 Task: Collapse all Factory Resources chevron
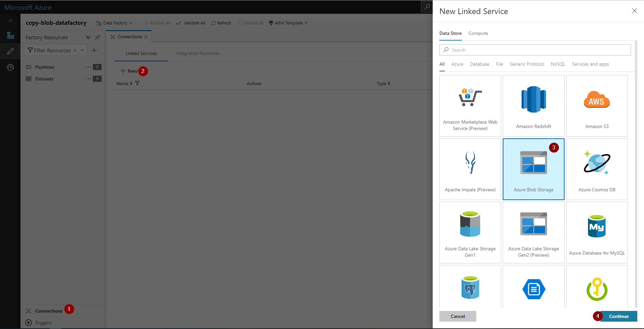[88, 37]
